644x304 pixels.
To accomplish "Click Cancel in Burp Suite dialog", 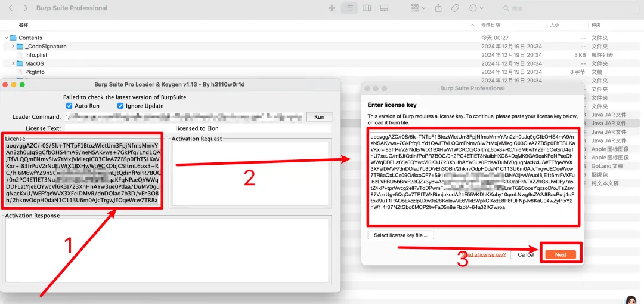I will point(525,254).
